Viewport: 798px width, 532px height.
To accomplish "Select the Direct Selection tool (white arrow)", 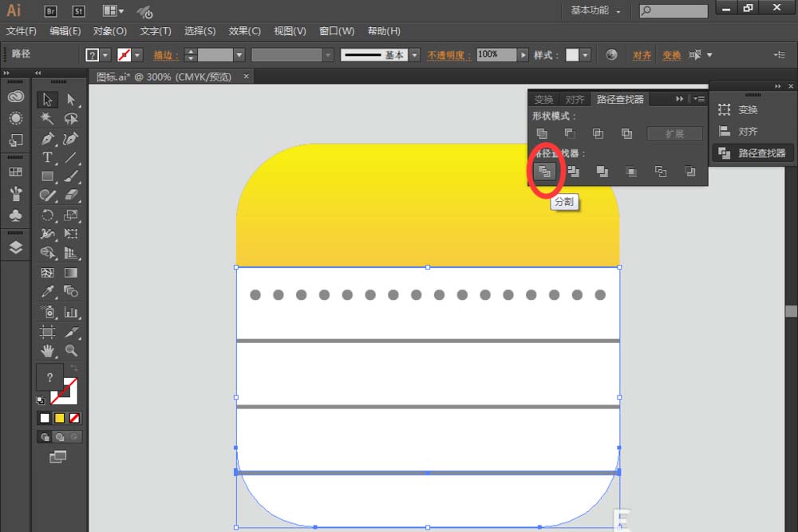I will coord(71,99).
